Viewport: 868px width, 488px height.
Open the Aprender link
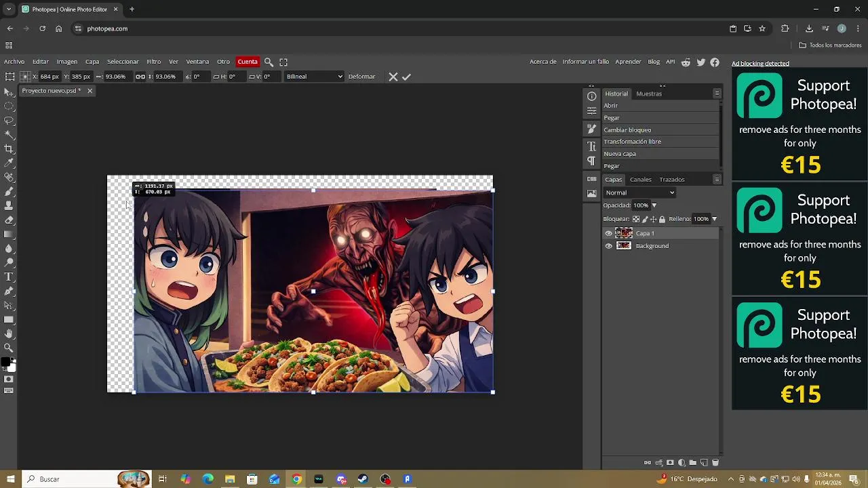628,62
